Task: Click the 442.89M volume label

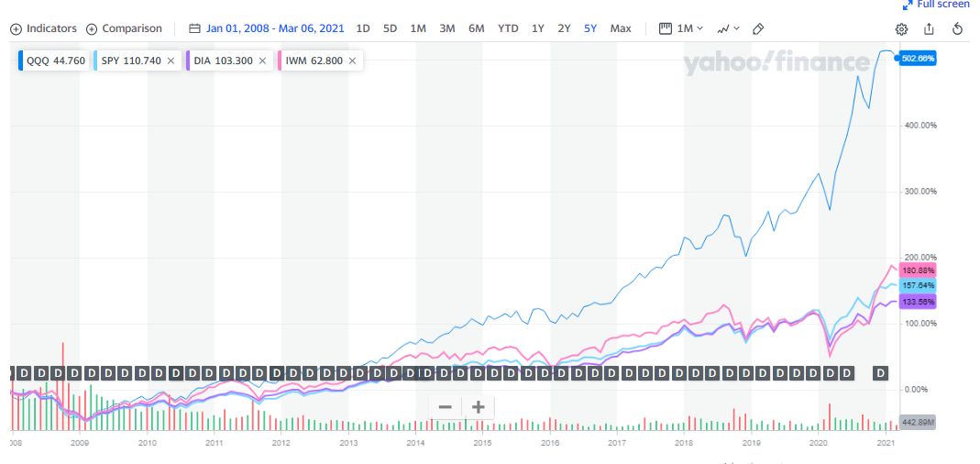Action: [918, 422]
